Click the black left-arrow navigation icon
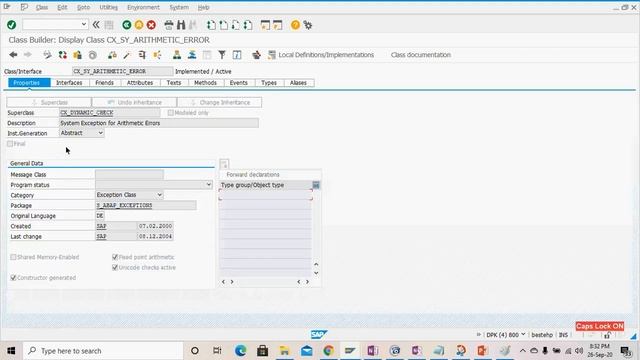The image size is (640, 360). click(x=13, y=55)
